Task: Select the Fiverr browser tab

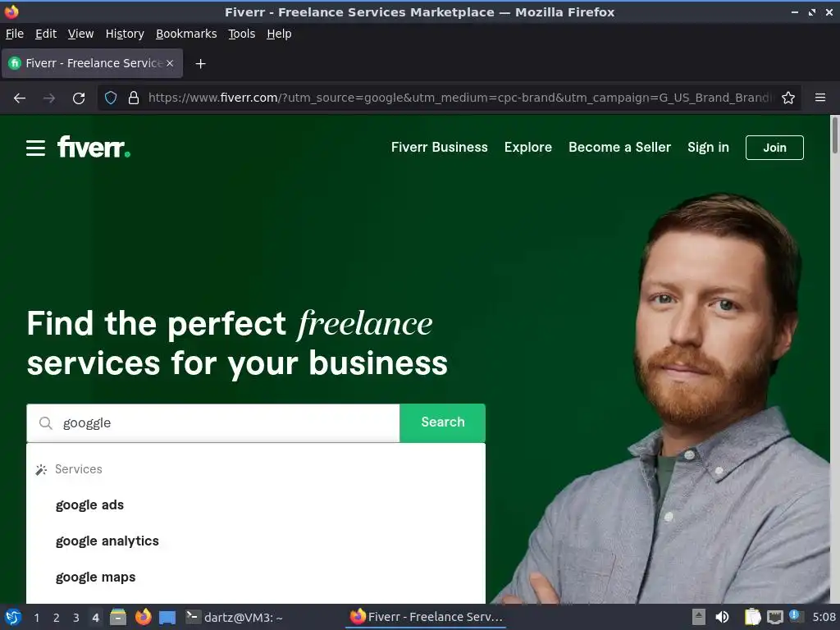Action: pos(92,63)
